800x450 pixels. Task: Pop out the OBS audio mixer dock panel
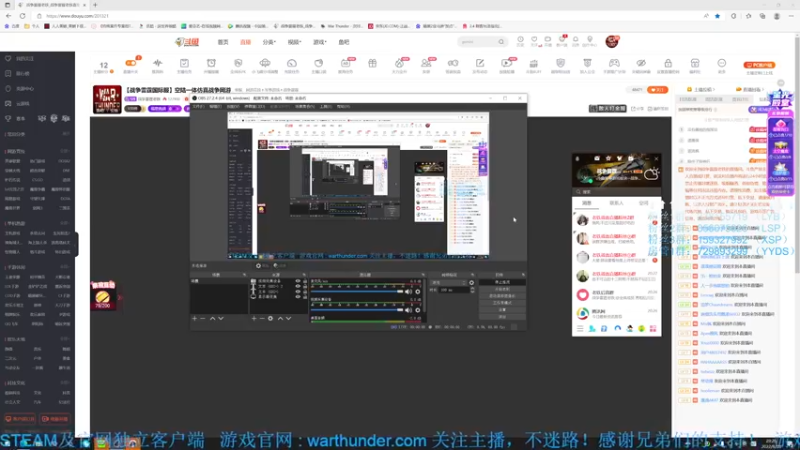422,274
